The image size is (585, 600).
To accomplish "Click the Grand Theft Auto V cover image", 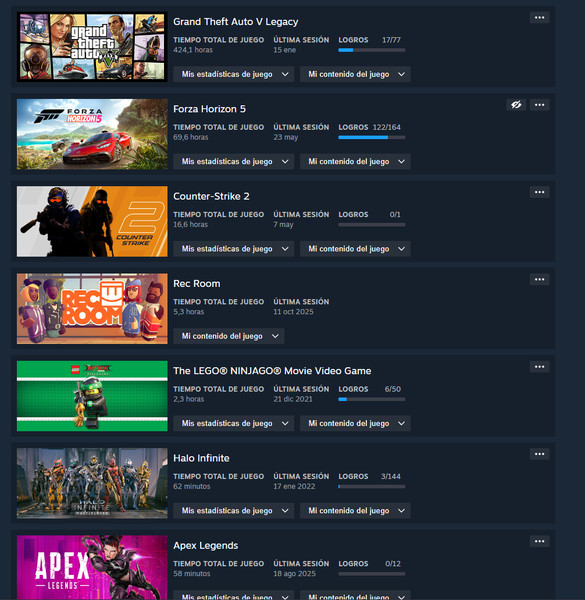I will click(92, 47).
